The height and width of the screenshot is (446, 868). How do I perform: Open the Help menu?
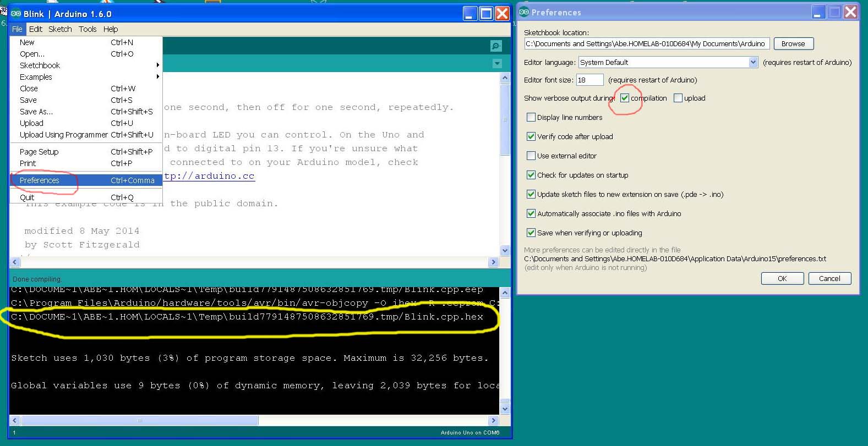111,29
